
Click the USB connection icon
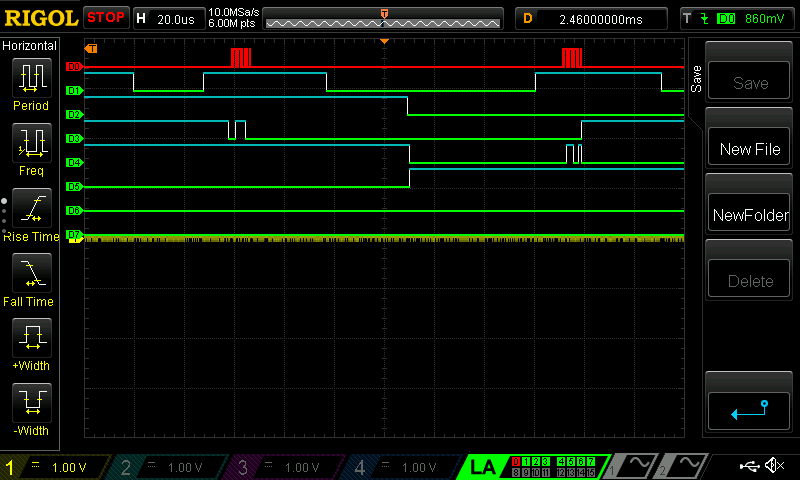(x=749, y=466)
